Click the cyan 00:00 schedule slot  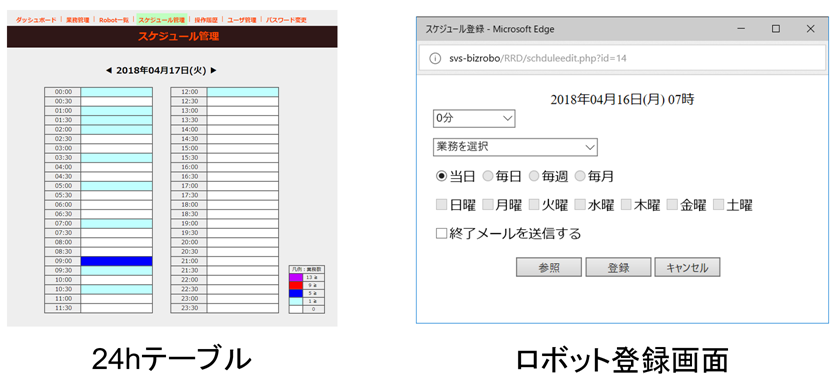(x=117, y=92)
